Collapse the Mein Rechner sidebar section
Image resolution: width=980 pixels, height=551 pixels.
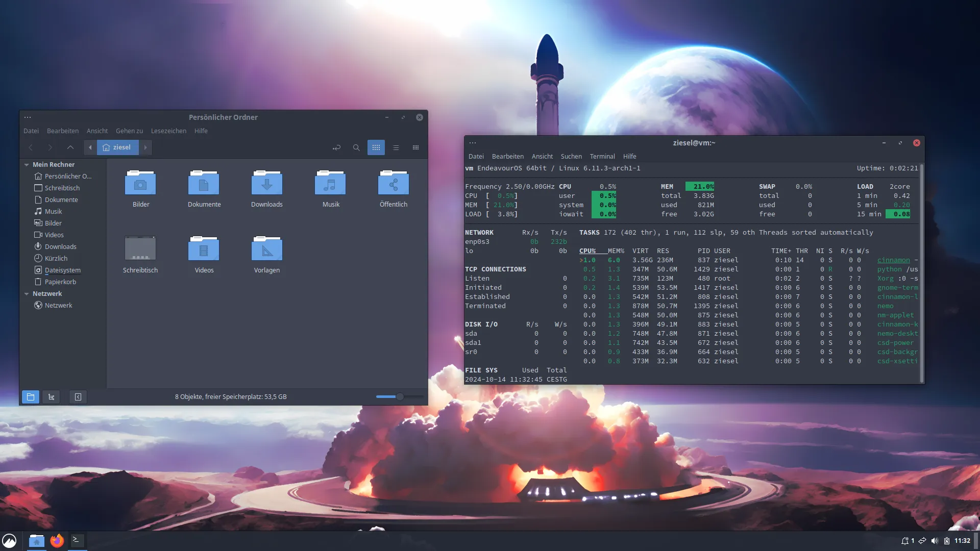coord(27,165)
